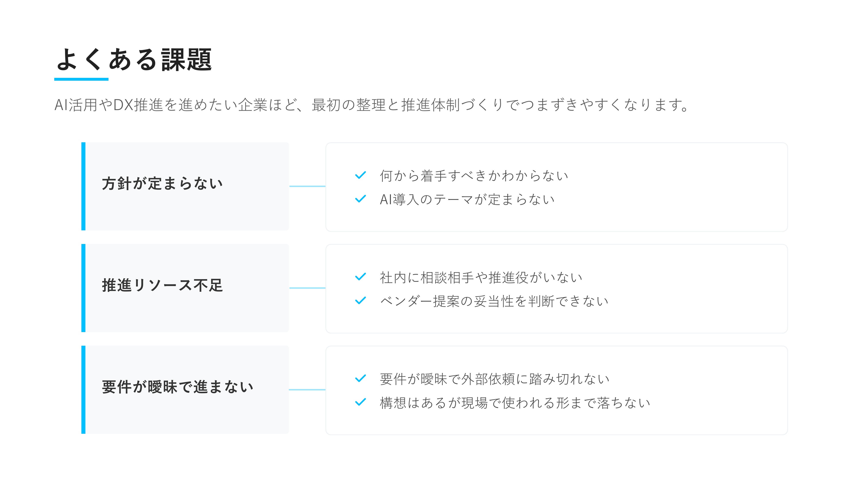
Task: Click the よくある課題 heading
Action: [134, 60]
